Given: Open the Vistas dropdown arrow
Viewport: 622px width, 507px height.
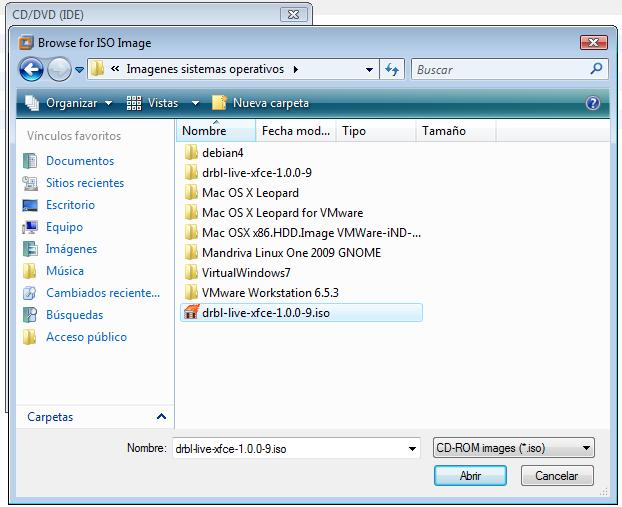Looking at the screenshot, I should coord(195,103).
